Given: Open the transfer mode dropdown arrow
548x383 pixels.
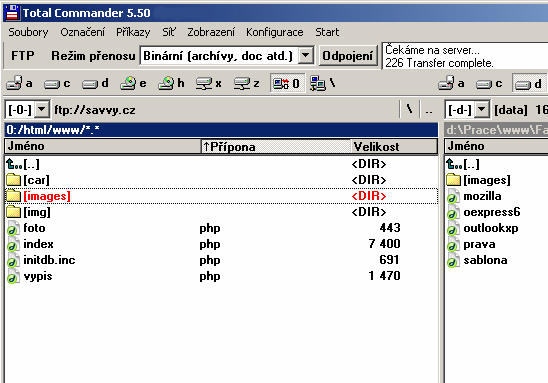Looking at the screenshot, I should pyautogui.click(x=305, y=56).
